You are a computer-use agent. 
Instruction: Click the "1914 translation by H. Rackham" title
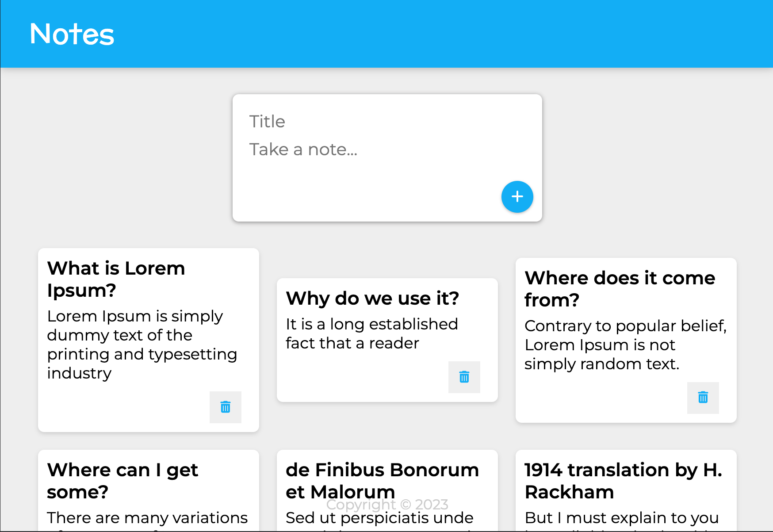click(623, 481)
